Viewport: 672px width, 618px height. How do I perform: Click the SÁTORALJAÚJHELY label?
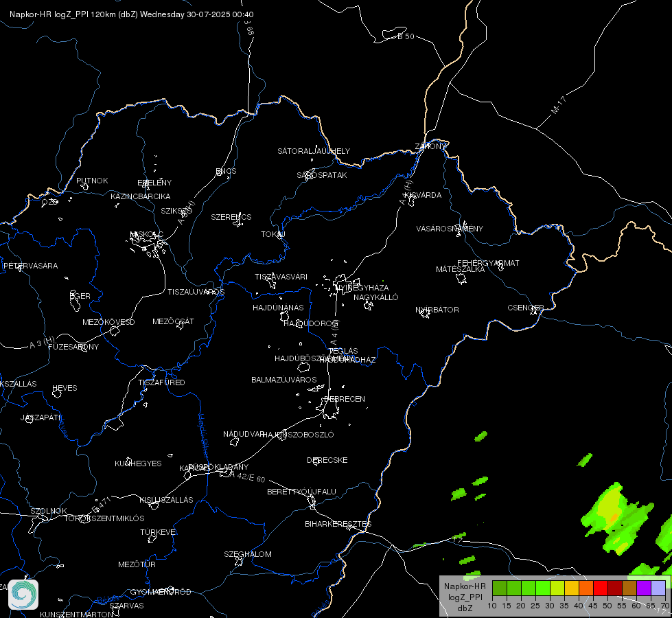[x=314, y=151]
